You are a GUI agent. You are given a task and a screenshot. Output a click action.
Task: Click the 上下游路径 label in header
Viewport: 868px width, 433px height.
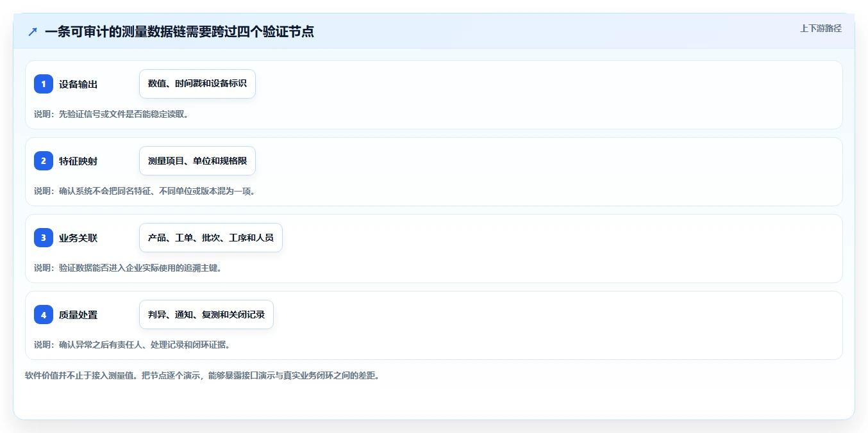[x=821, y=28]
